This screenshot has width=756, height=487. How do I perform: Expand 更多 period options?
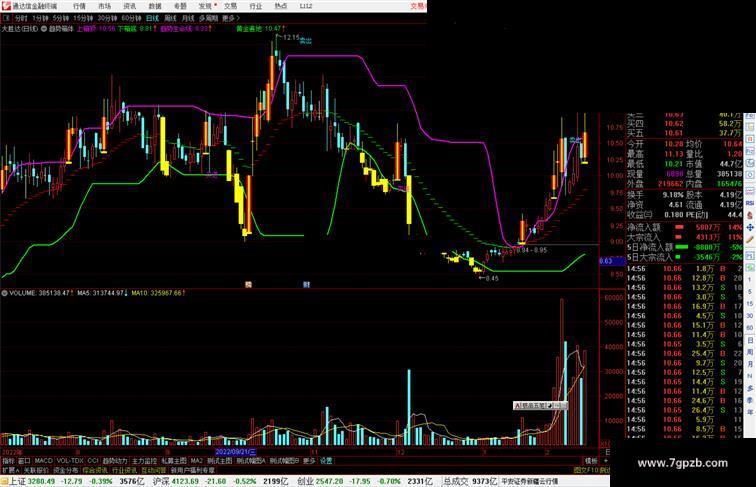tap(230, 18)
